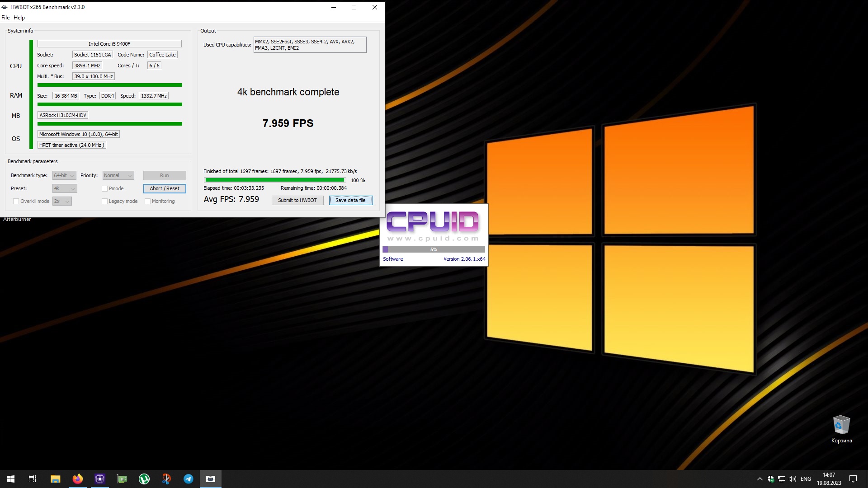The width and height of the screenshot is (868, 488).
Task: Switch the ENG input language
Action: (806, 479)
